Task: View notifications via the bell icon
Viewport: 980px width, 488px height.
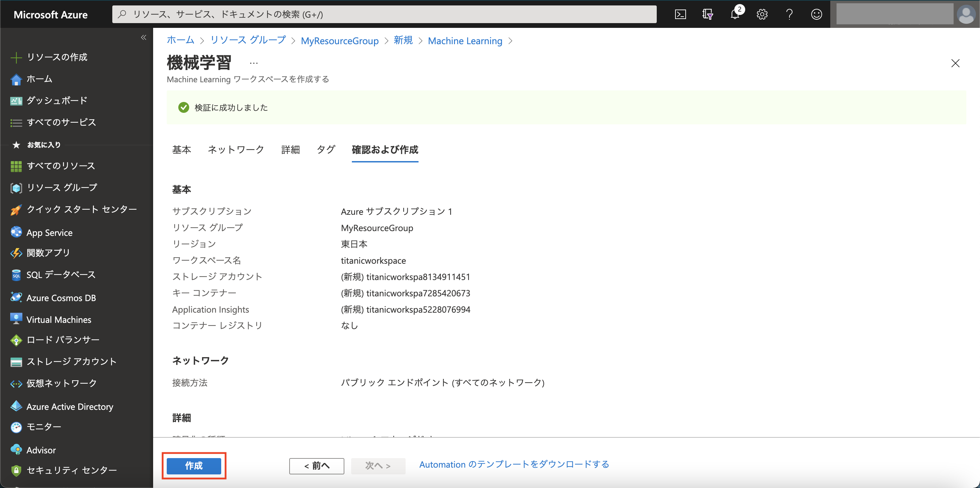Action: pos(735,14)
